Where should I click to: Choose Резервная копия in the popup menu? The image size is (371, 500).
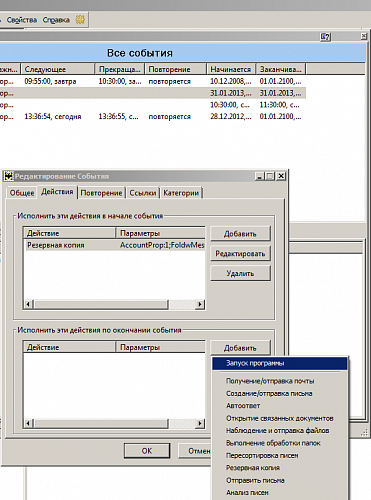[x=280, y=468]
